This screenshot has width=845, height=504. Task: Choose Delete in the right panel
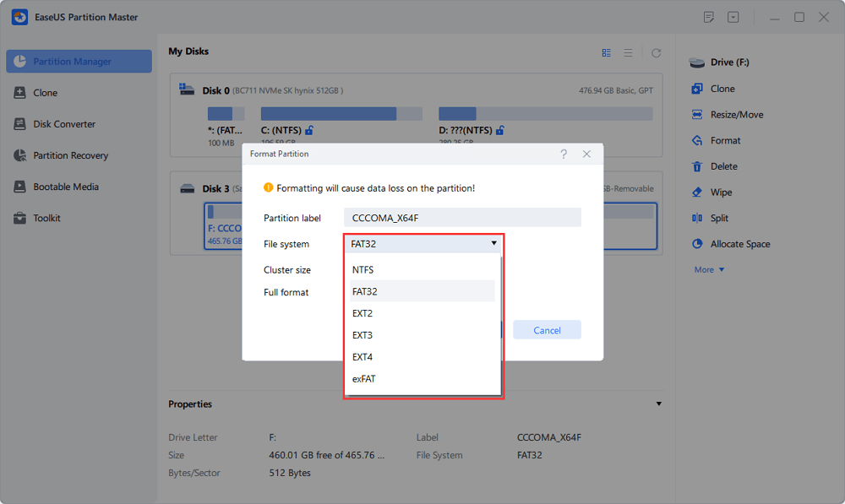(714, 165)
